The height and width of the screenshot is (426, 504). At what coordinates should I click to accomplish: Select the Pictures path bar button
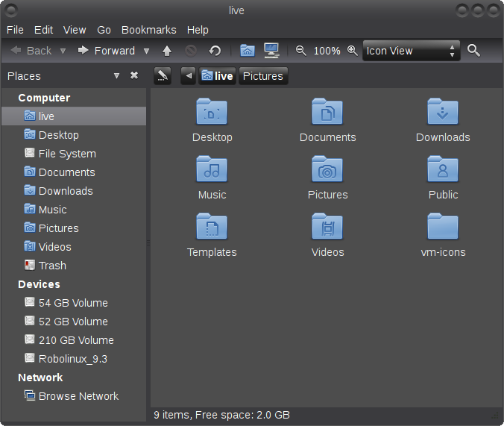pos(263,76)
